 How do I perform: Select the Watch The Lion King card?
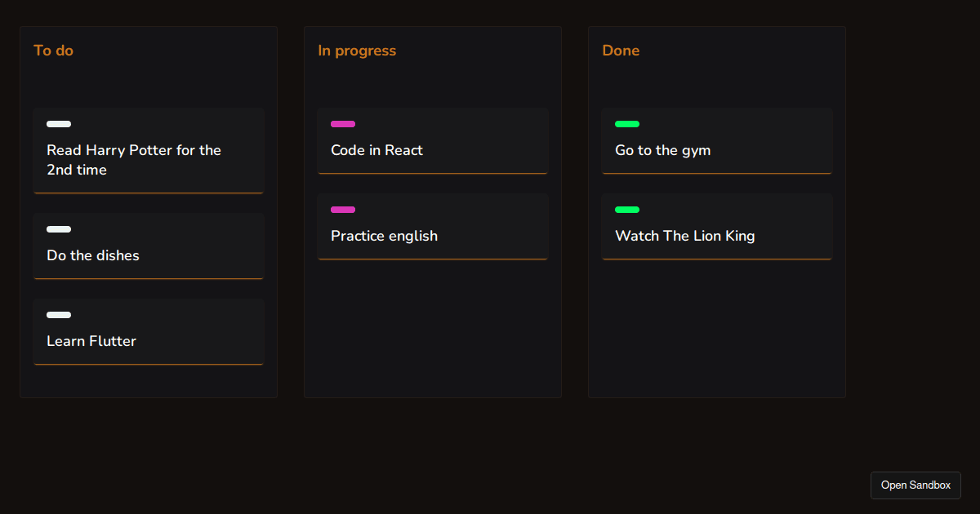coord(717,227)
